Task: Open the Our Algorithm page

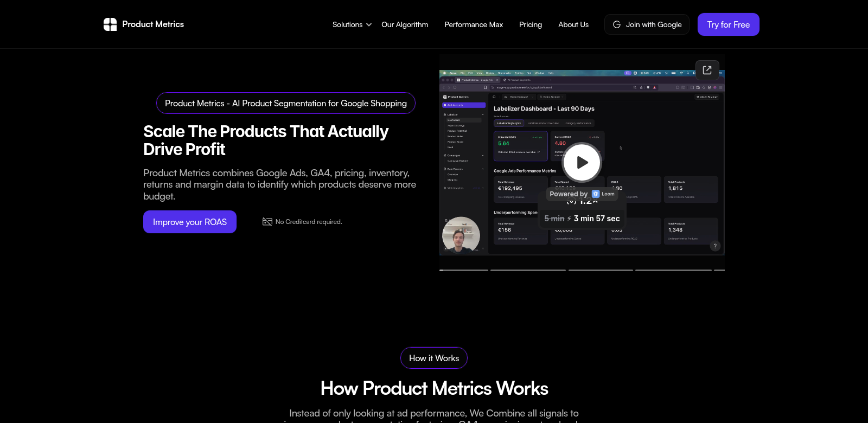Action: [405, 24]
